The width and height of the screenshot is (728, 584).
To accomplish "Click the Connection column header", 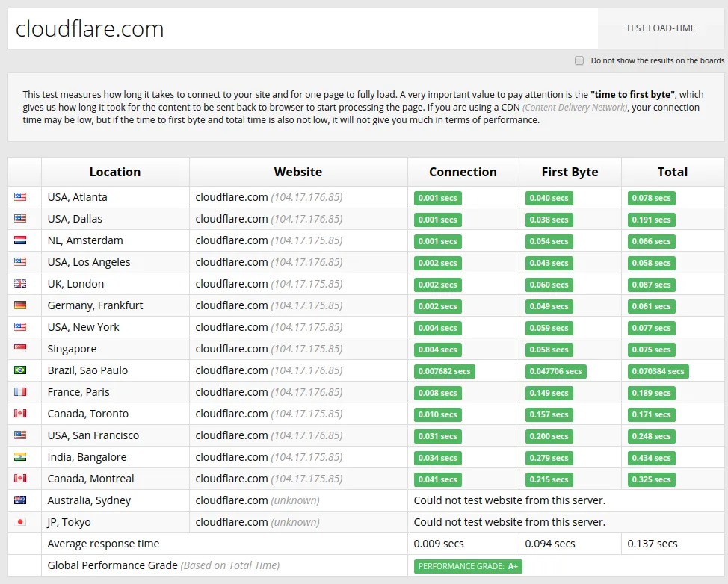I will [x=463, y=172].
